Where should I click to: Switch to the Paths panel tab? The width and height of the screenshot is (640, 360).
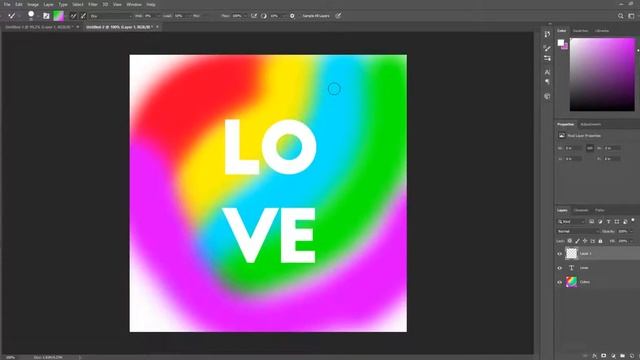click(600, 211)
